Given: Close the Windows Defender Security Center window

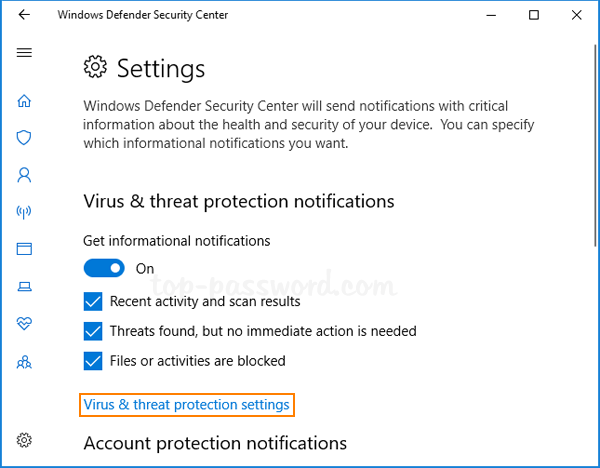Looking at the screenshot, I should pos(578,15).
